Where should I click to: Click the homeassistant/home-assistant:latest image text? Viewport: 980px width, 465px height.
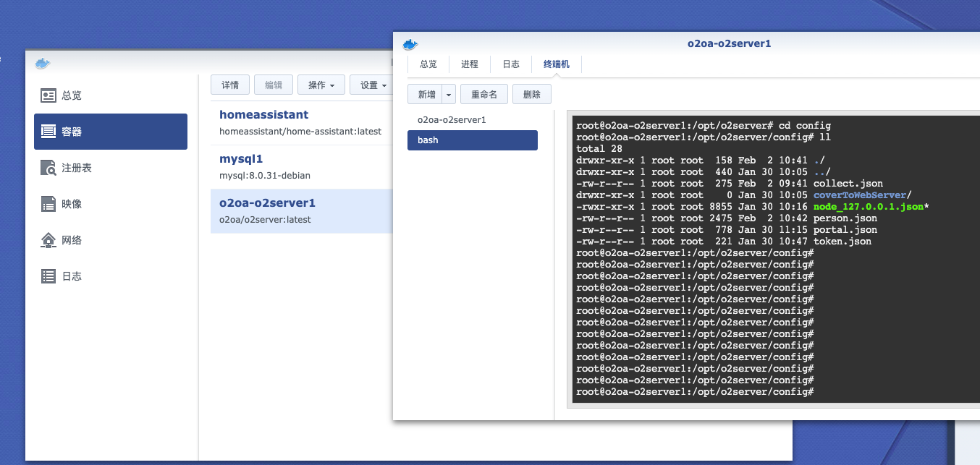tap(300, 132)
